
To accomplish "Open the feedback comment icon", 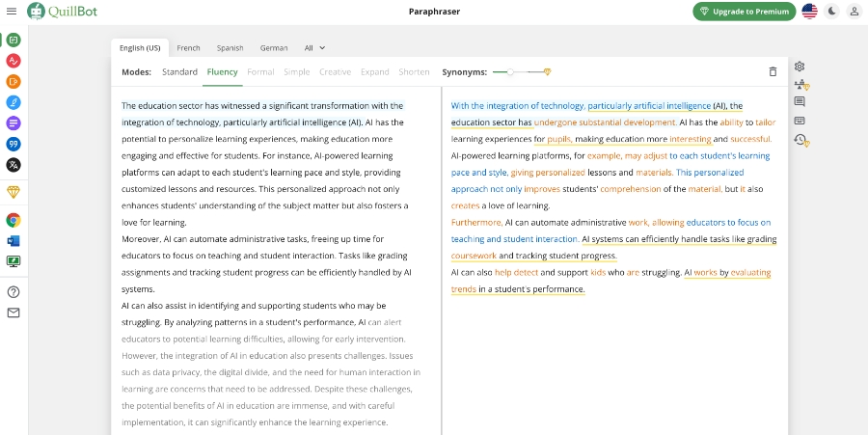I will tap(800, 102).
